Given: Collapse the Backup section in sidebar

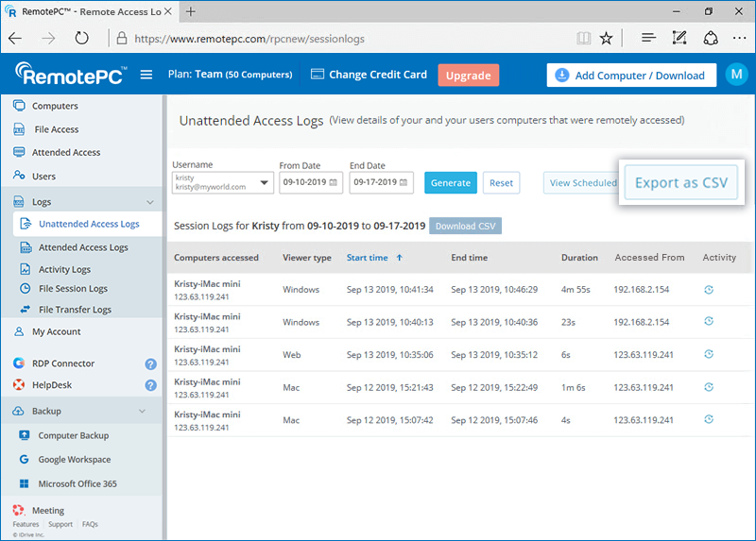Looking at the screenshot, I should [143, 412].
